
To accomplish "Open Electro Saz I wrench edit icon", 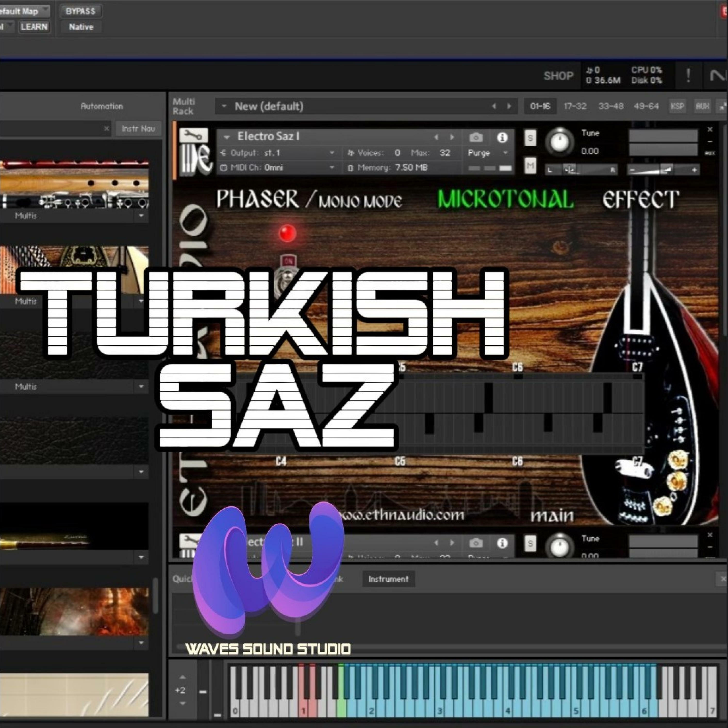I will click(x=193, y=135).
